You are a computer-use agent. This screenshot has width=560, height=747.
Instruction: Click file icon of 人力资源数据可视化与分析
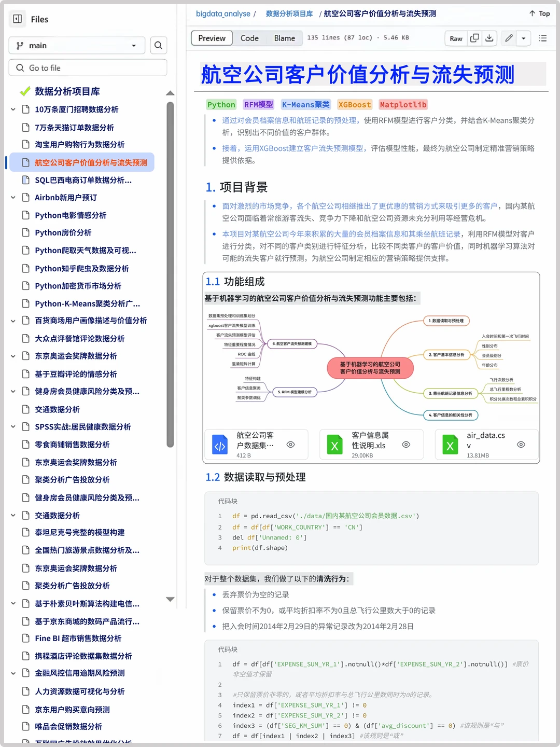[x=26, y=691]
